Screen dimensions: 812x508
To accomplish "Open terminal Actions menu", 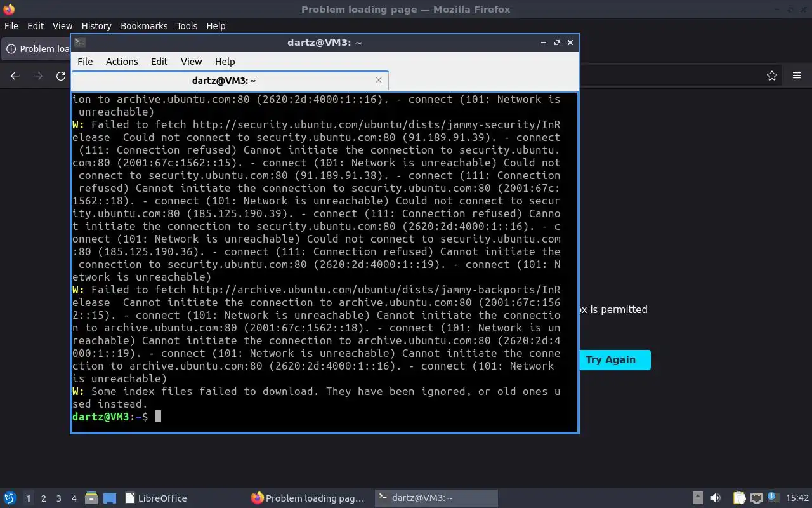I will coord(122,62).
